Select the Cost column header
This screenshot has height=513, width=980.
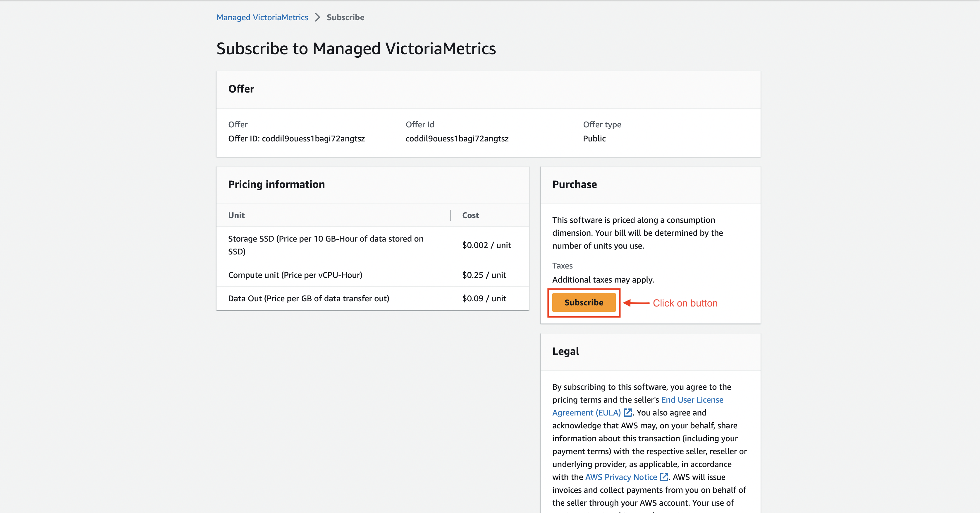click(471, 215)
